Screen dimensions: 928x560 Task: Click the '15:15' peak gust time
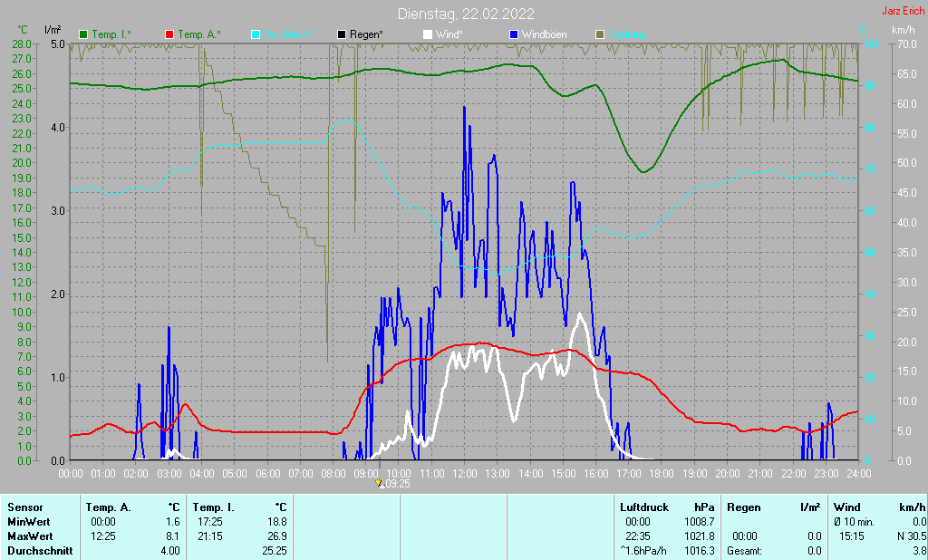pos(852,536)
